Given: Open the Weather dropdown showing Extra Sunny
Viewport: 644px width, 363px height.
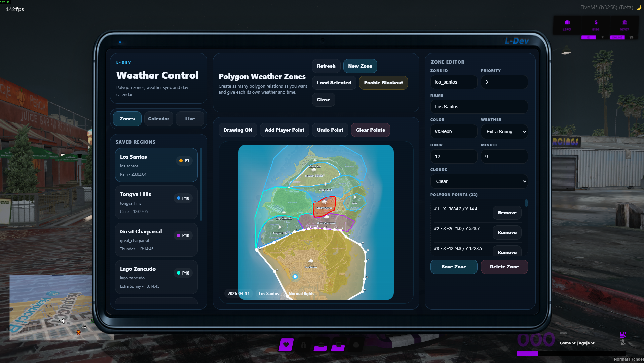Looking at the screenshot, I should (504, 132).
